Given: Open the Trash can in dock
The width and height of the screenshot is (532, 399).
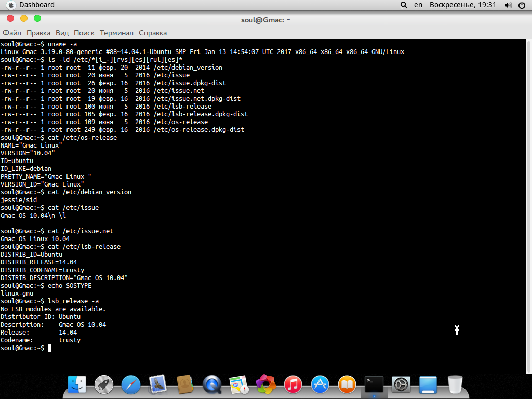Looking at the screenshot, I should click(x=455, y=384).
